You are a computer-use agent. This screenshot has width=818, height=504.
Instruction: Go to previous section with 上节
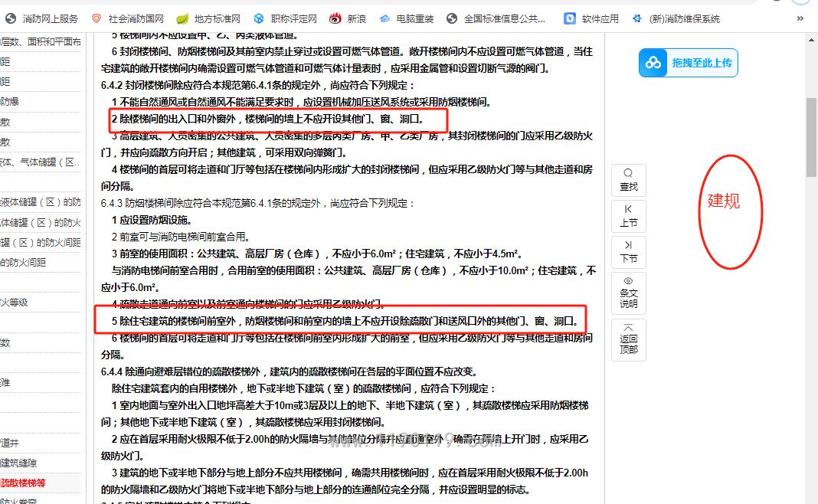pyautogui.click(x=629, y=216)
